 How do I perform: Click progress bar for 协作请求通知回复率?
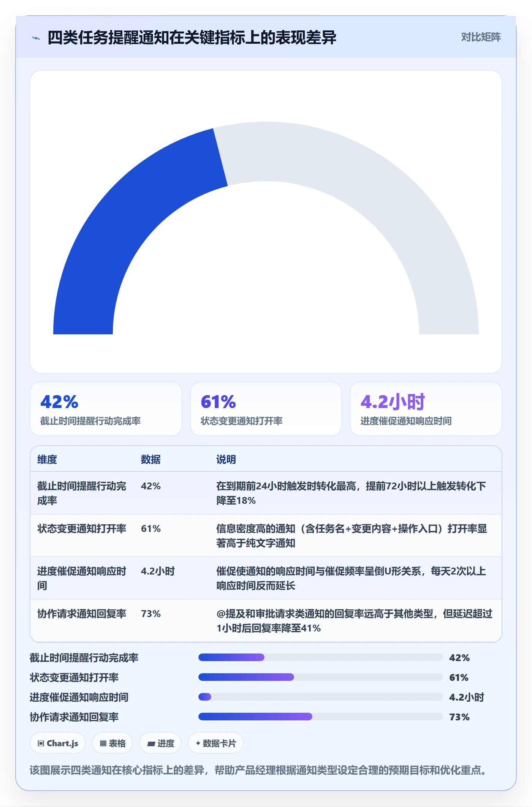[x=320, y=717]
